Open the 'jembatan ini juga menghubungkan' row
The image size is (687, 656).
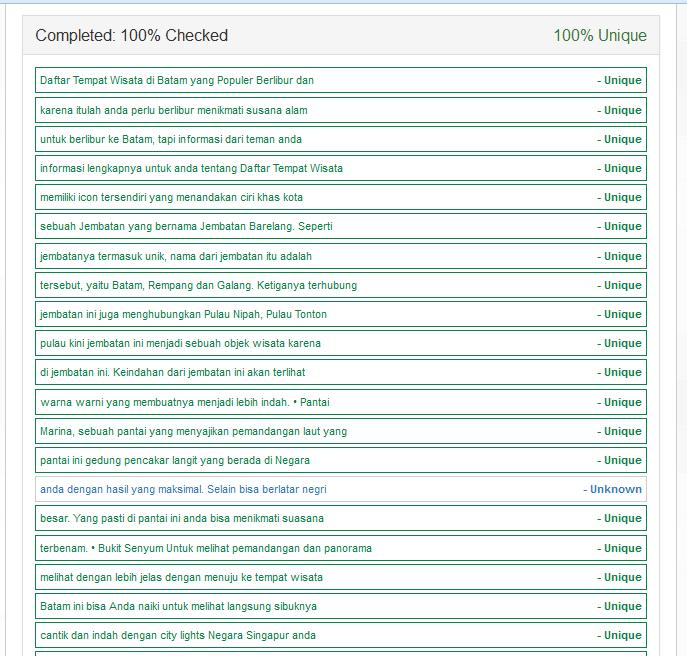click(x=183, y=314)
